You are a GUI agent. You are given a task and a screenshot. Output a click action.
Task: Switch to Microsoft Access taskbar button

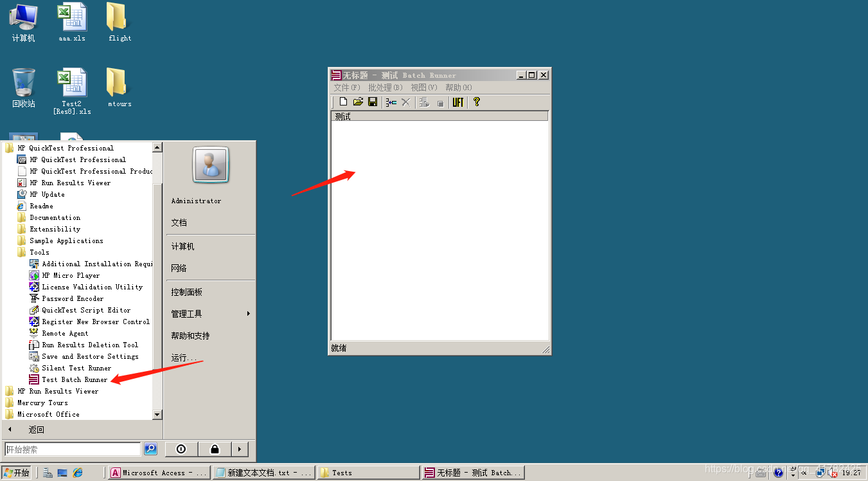click(x=159, y=473)
